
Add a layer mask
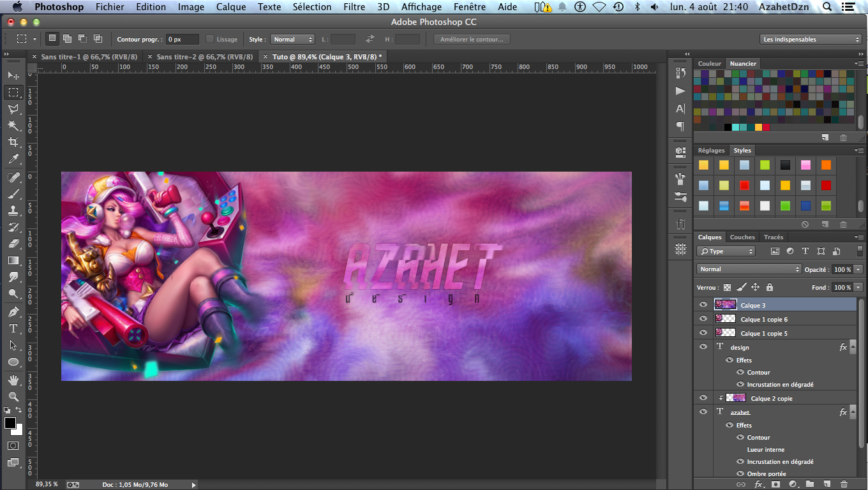point(775,484)
